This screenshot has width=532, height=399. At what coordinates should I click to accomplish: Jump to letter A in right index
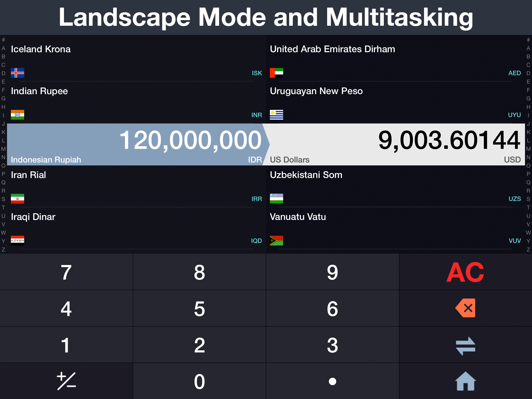(x=528, y=48)
